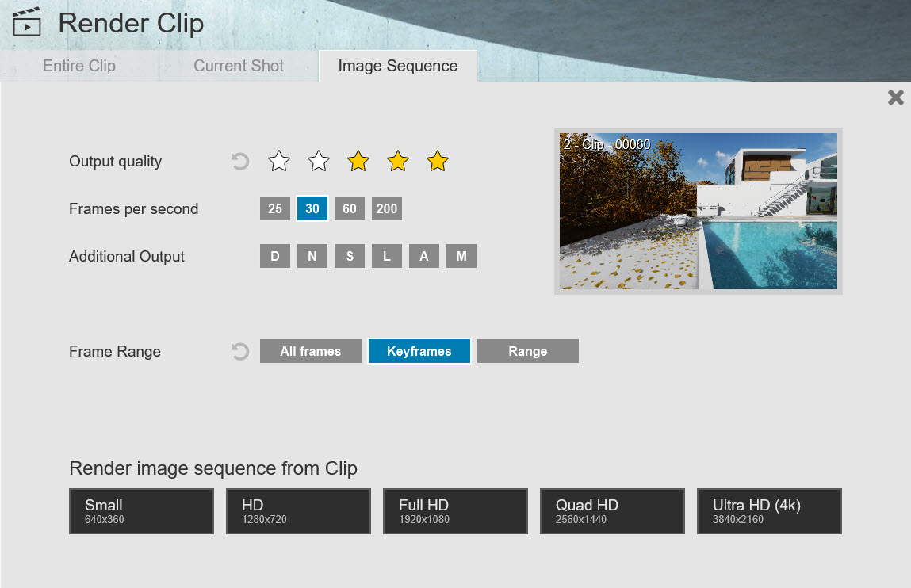Open the Image Sequence tab
The image size is (911, 588).
(x=397, y=66)
